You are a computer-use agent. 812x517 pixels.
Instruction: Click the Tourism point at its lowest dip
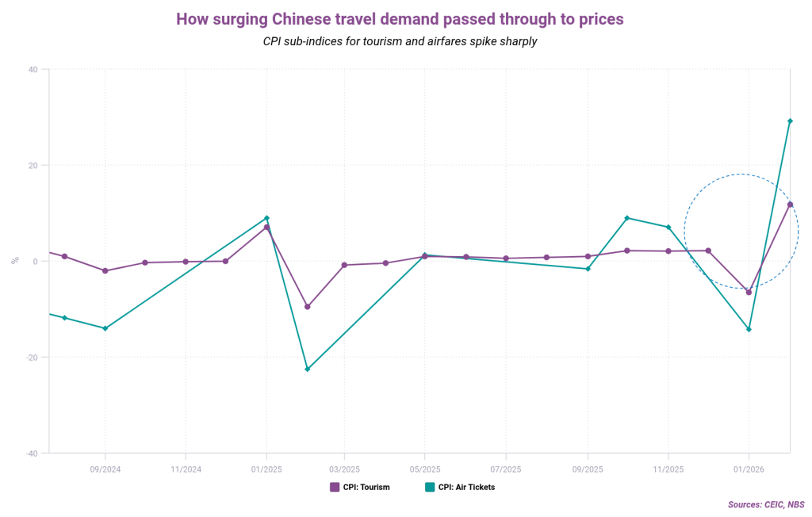pos(308,307)
